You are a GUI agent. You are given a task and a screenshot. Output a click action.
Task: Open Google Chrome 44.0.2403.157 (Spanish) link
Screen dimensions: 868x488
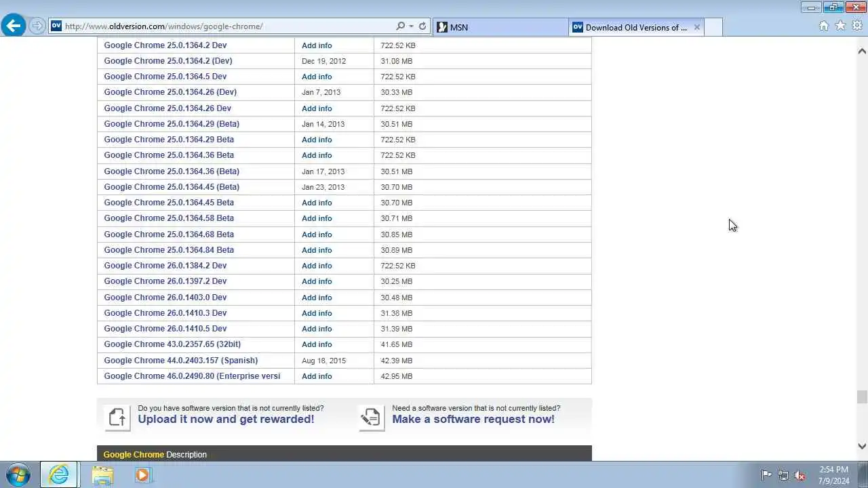coord(181,361)
